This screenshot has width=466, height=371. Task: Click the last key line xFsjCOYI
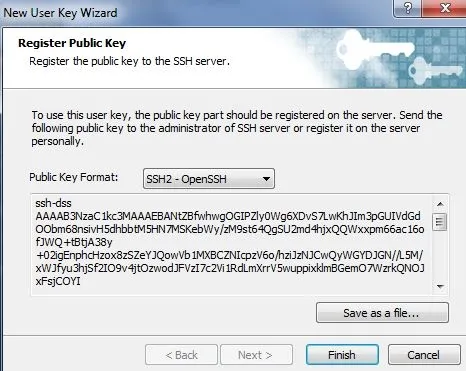coord(58,281)
